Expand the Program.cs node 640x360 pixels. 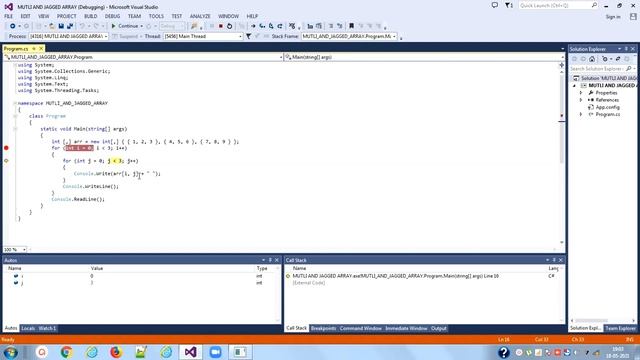click(581, 115)
